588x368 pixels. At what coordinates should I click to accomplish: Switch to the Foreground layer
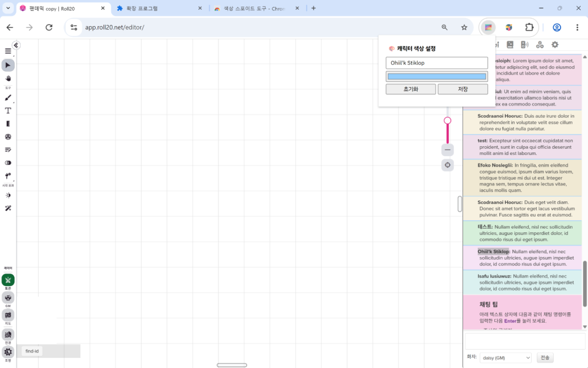click(x=8, y=334)
